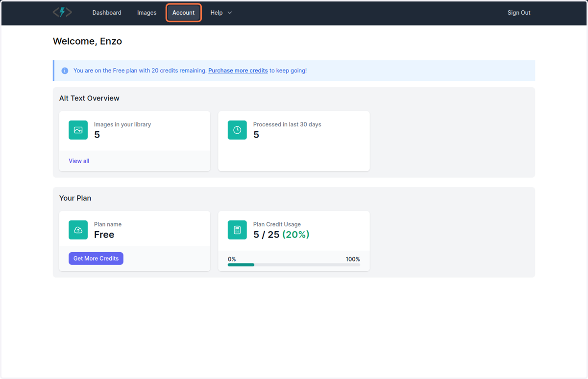Open the Account menu item
This screenshot has height=379, width=588.
point(184,13)
